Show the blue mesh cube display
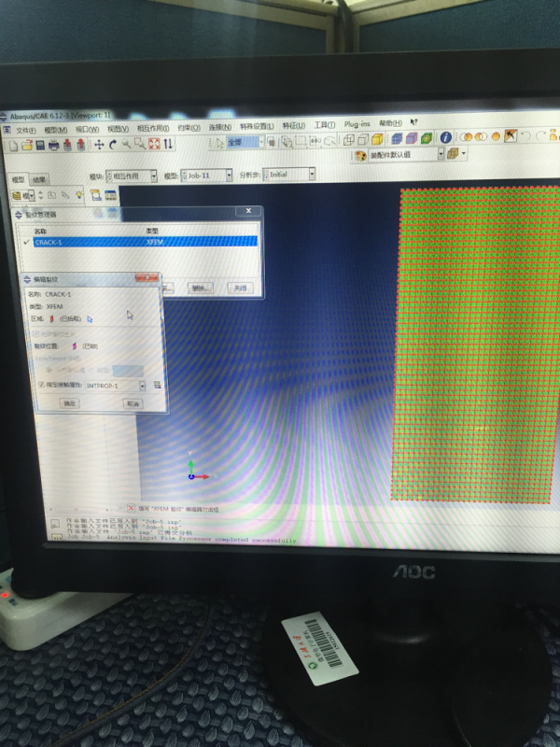The image size is (560, 747). 397,138
